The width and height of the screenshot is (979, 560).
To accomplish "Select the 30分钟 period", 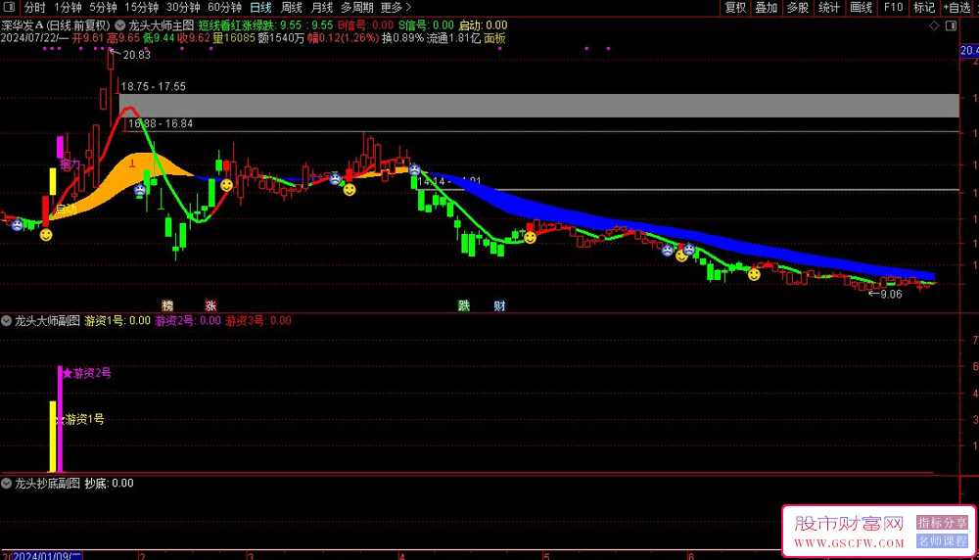I will [x=183, y=8].
